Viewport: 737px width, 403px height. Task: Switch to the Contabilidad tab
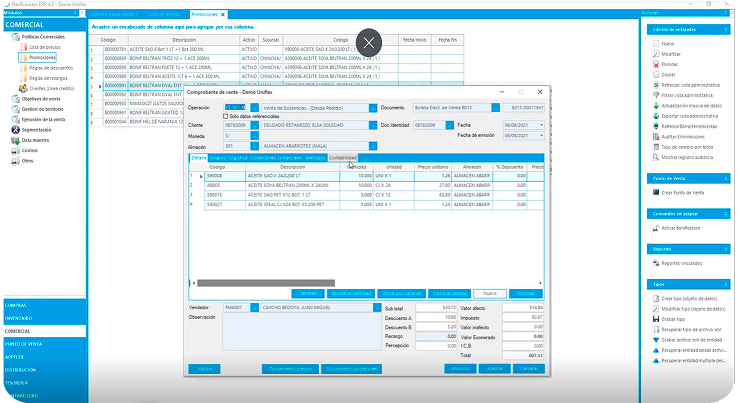coord(342,157)
